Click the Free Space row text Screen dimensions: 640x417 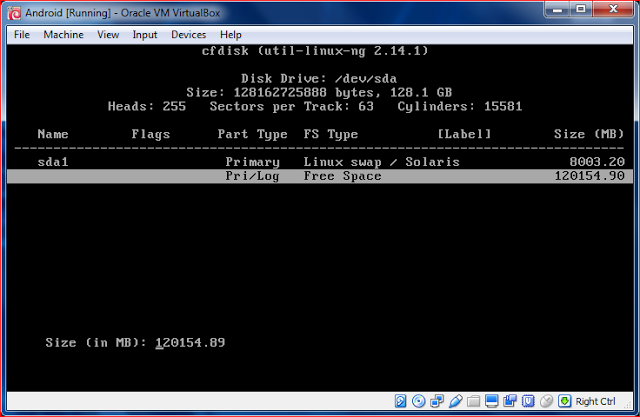(x=342, y=176)
